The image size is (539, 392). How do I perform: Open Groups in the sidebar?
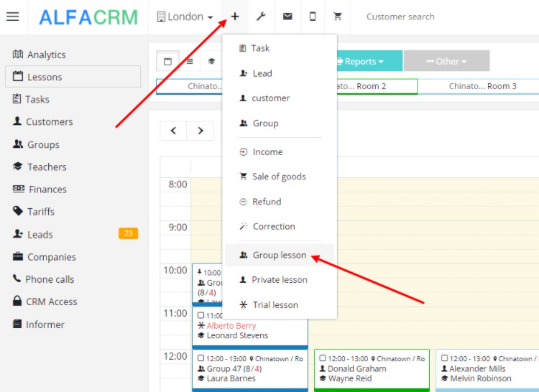(36, 144)
